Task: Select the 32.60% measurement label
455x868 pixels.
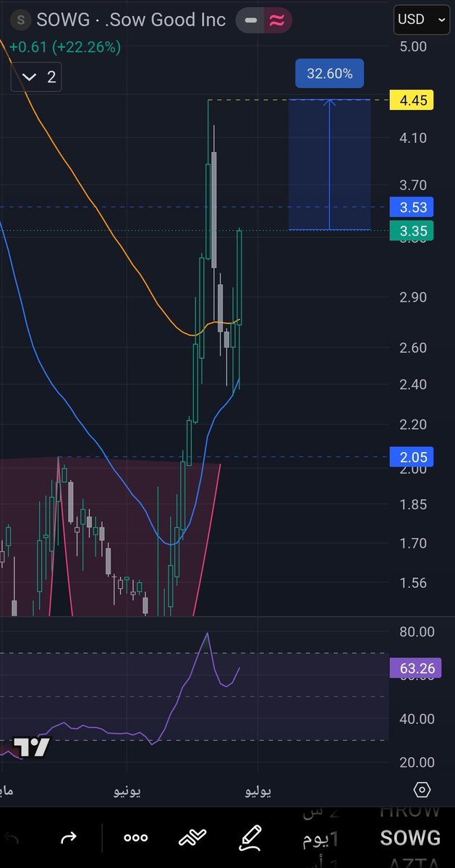Action: click(329, 74)
